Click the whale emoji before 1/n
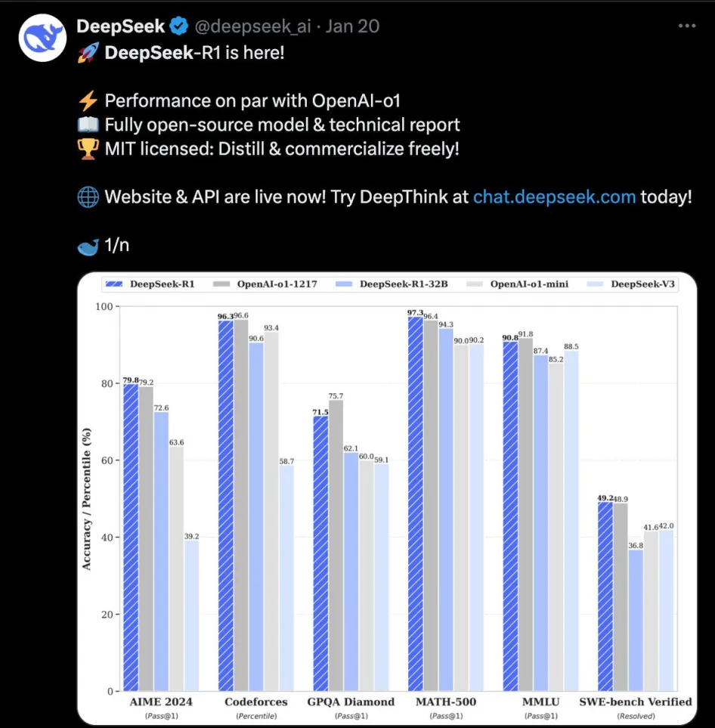Screen dimensions: 715x728 coord(88,246)
